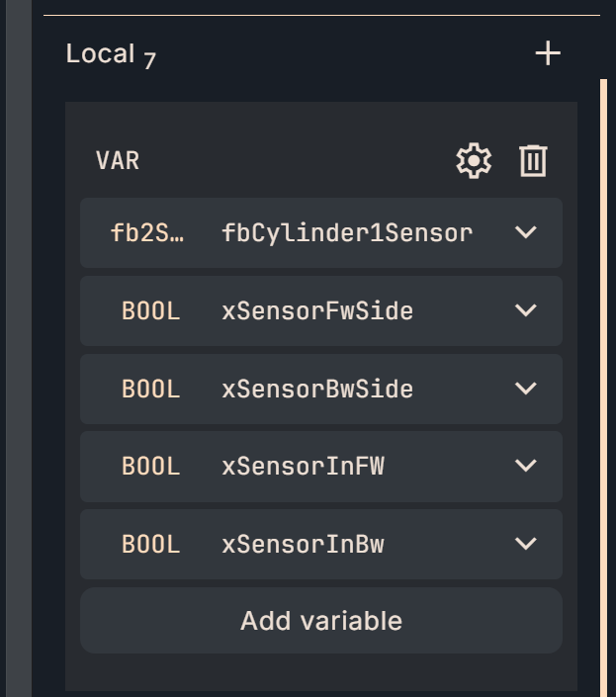The image size is (616, 697).
Task: Click the plus icon next to Local
Action: point(548,53)
